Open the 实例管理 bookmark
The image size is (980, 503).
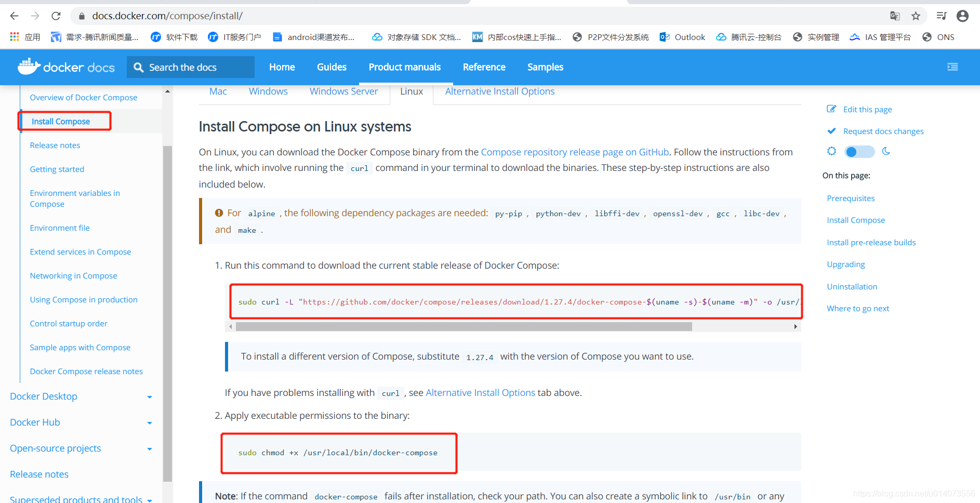click(x=816, y=37)
